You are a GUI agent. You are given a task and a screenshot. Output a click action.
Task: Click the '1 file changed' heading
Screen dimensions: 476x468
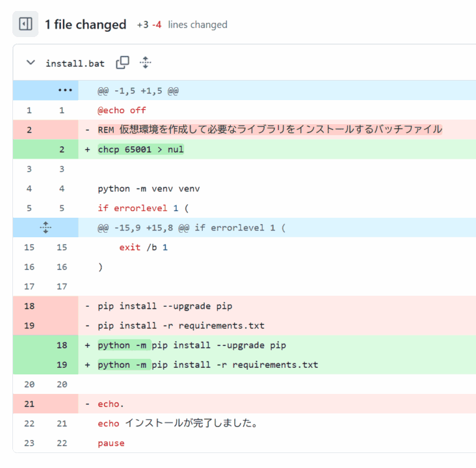click(x=85, y=25)
